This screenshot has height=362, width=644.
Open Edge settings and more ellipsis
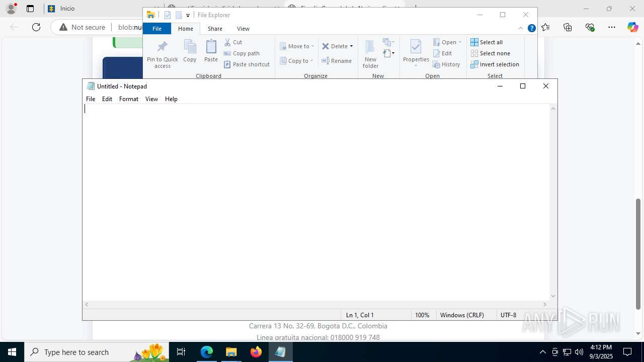[x=612, y=27]
